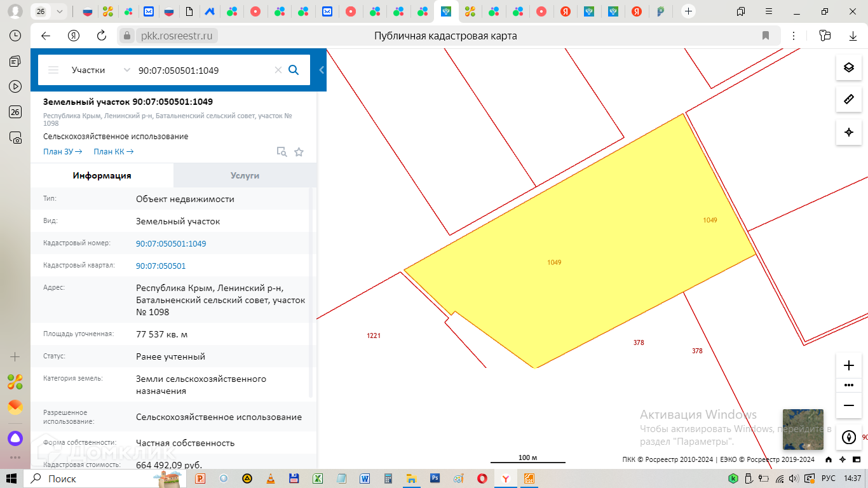868x488 pixels.
Task: Click cadastral quarter link 90:07:050501
Action: pyautogui.click(x=161, y=266)
